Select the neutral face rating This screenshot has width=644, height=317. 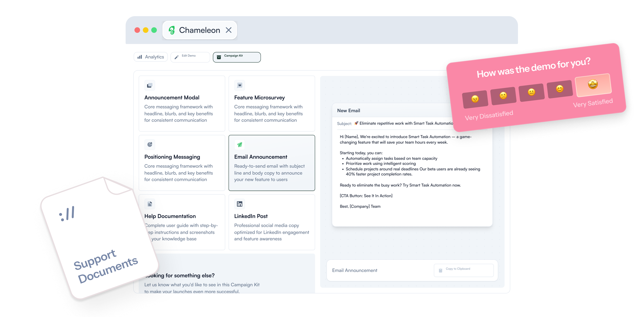(532, 92)
